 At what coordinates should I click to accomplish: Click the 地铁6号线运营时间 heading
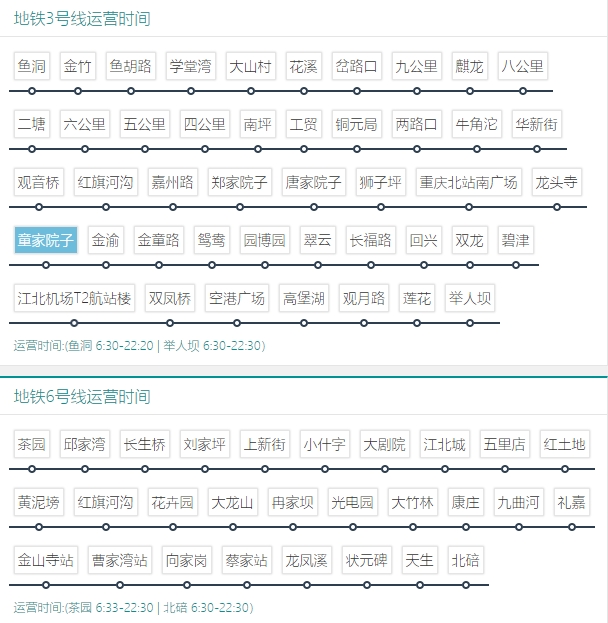(83, 397)
